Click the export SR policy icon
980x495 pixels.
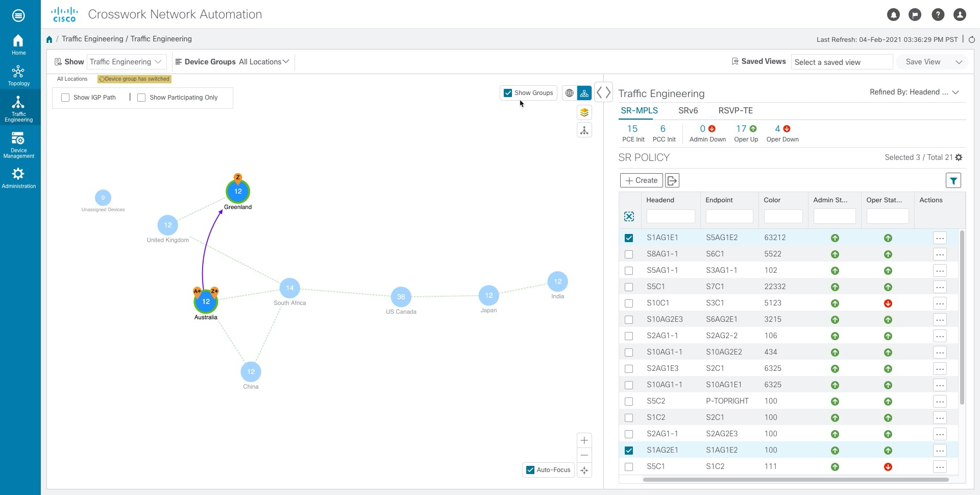tap(672, 180)
